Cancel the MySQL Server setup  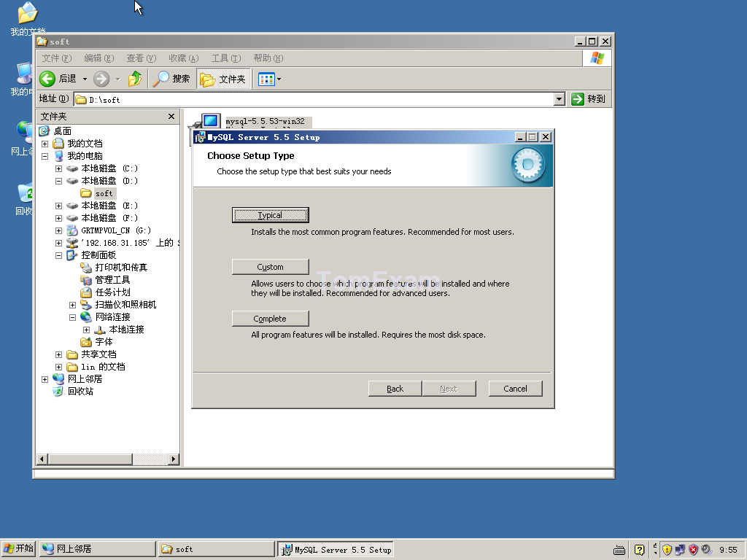point(516,389)
